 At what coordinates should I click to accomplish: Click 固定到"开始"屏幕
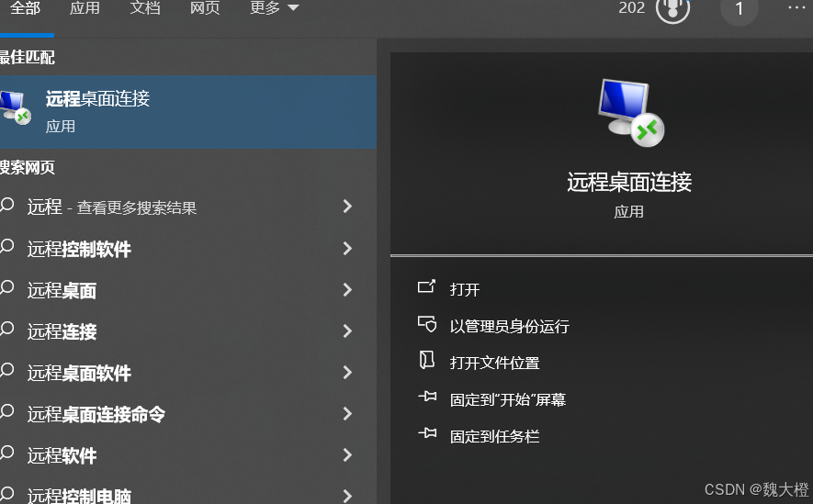pyautogui.click(x=508, y=399)
